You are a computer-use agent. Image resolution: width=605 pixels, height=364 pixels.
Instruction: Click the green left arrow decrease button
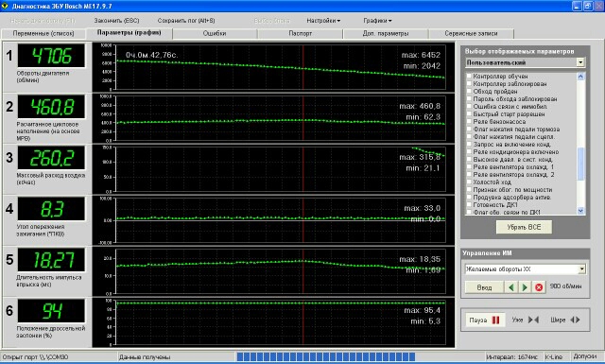pyautogui.click(x=511, y=287)
